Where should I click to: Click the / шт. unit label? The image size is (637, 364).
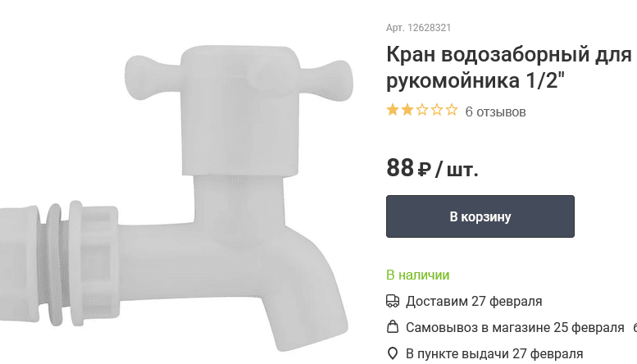[x=457, y=169]
